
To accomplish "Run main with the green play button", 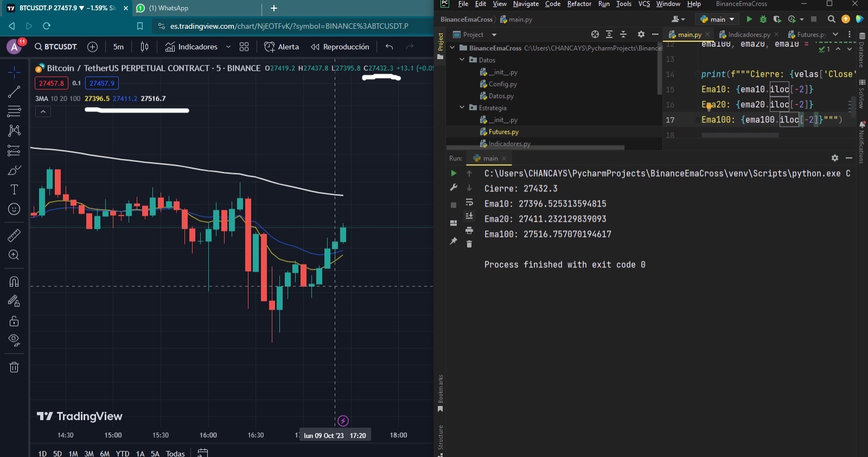I will tap(749, 19).
